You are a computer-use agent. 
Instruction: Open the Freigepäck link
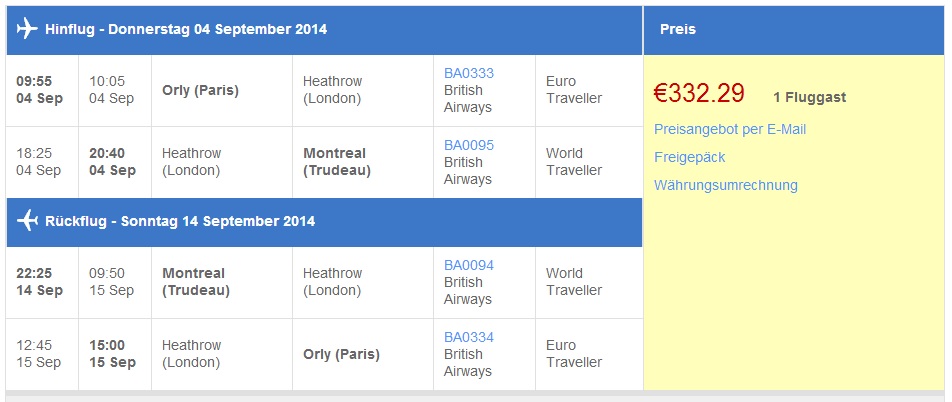coord(690,157)
